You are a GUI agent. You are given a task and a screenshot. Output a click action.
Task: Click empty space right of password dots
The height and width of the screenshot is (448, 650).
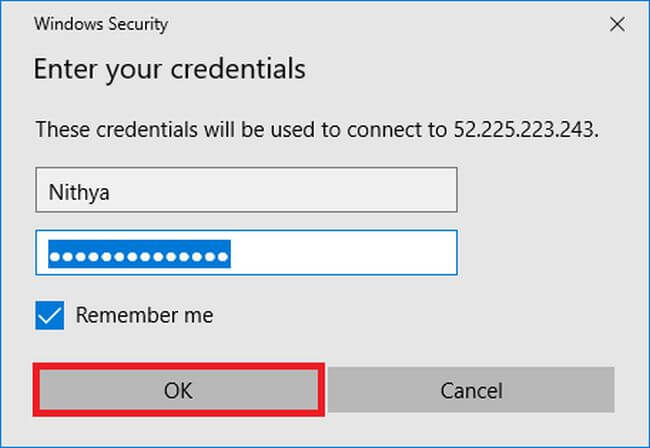point(340,254)
